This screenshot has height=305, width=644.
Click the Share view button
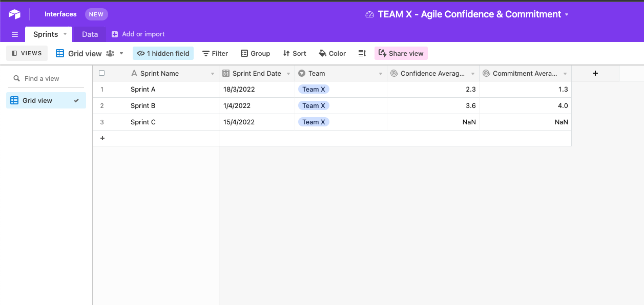point(401,53)
